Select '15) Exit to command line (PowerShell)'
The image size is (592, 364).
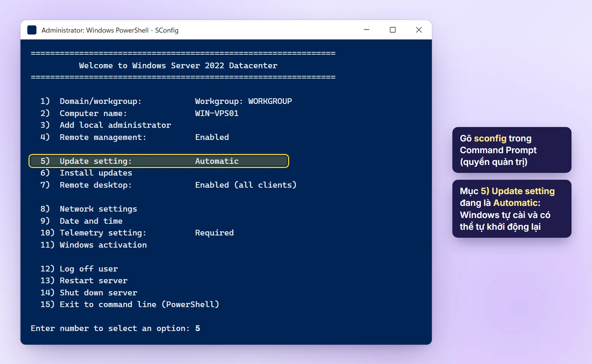click(130, 304)
